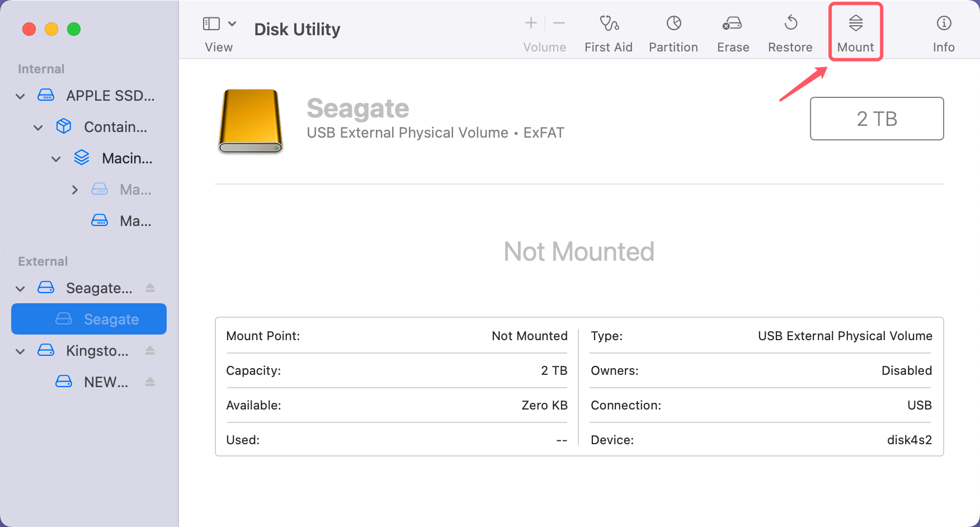The height and width of the screenshot is (527, 980).
Task: Eject the Kingston external disk
Action: pyautogui.click(x=150, y=350)
